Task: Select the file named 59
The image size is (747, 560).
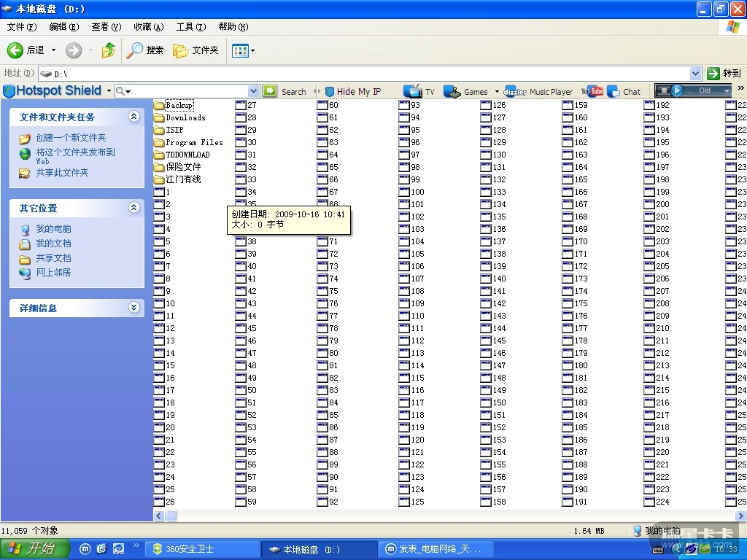Action: pyautogui.click(x=246, y=502)
